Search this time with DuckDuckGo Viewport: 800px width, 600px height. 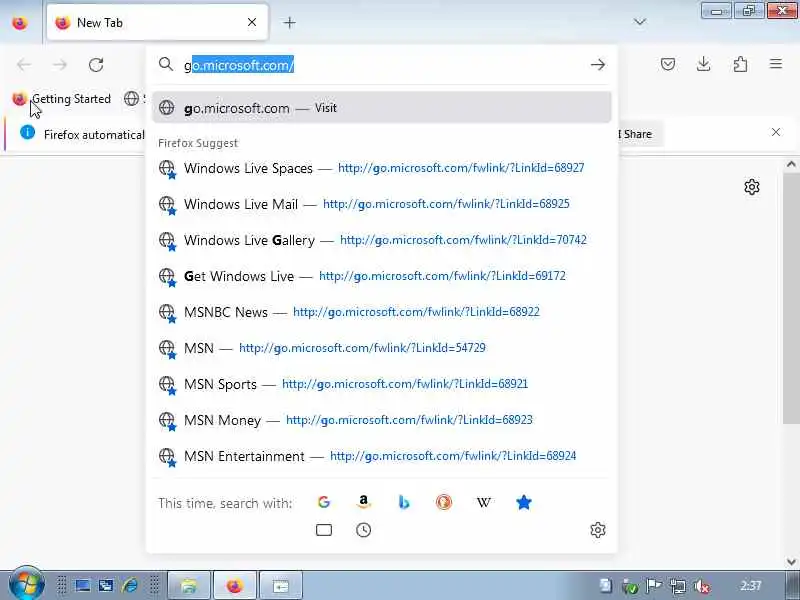pyautogui.click(x=444, y=503)
